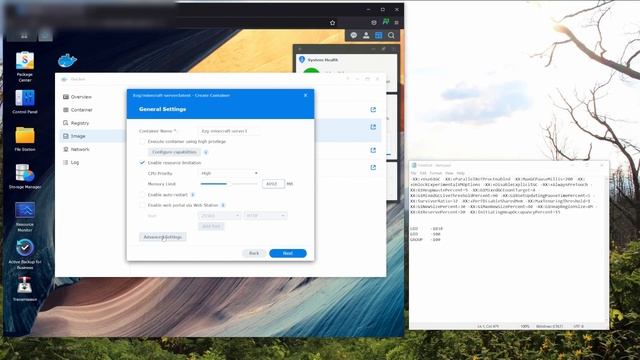Open the Docker whale desktop icon
Screen dimensions: 640x360
67,60
